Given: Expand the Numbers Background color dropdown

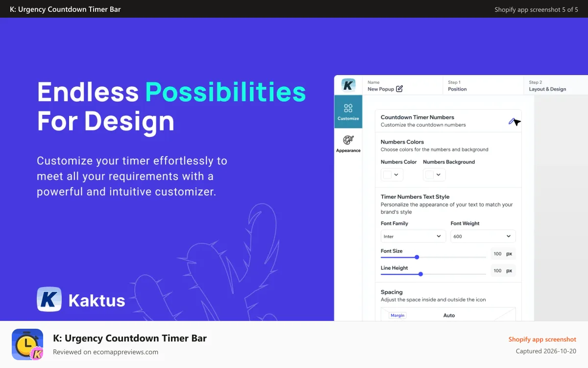Looking at the screenshot, I should click(434, 175).
